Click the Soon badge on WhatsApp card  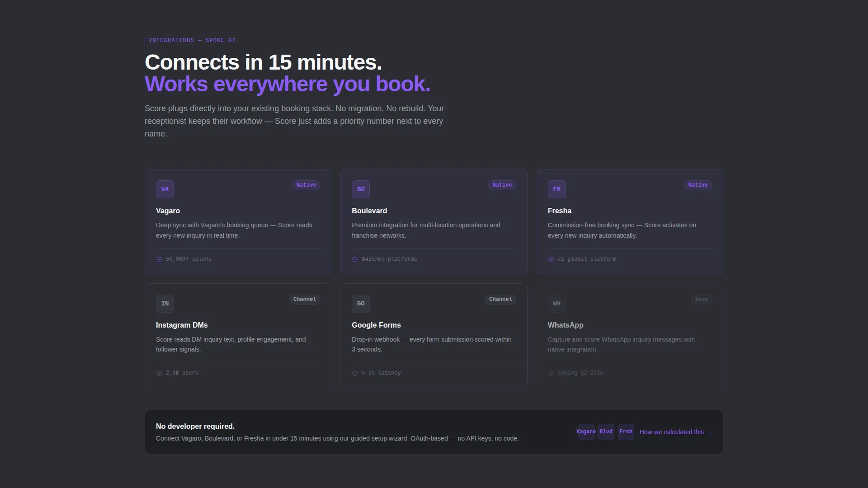tap(701, 300)
